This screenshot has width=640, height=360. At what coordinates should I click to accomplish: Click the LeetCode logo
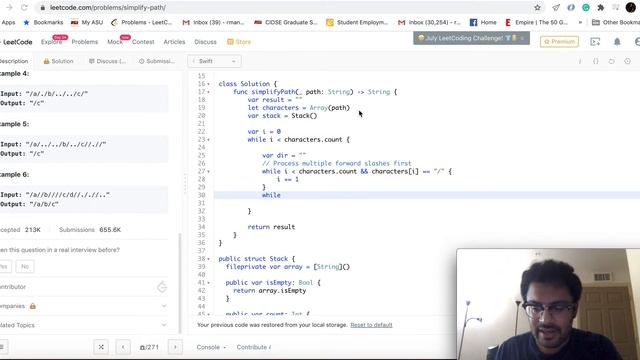point(16,42)
